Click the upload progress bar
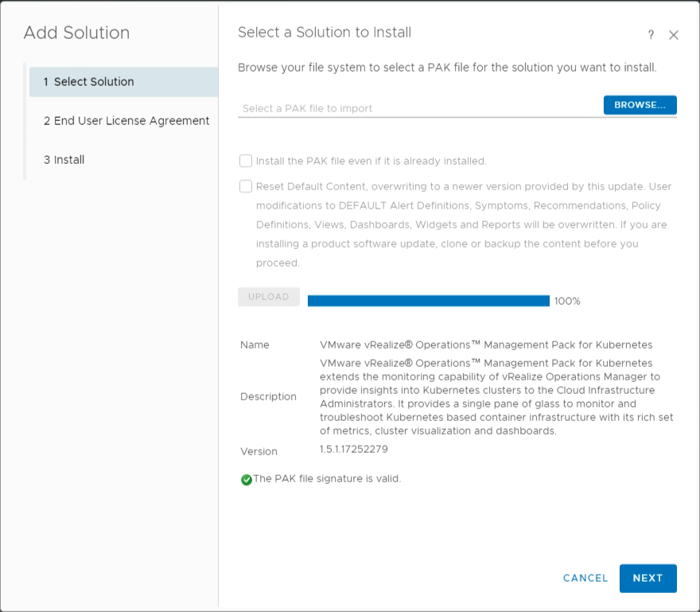700x612 pixels. 429,301
